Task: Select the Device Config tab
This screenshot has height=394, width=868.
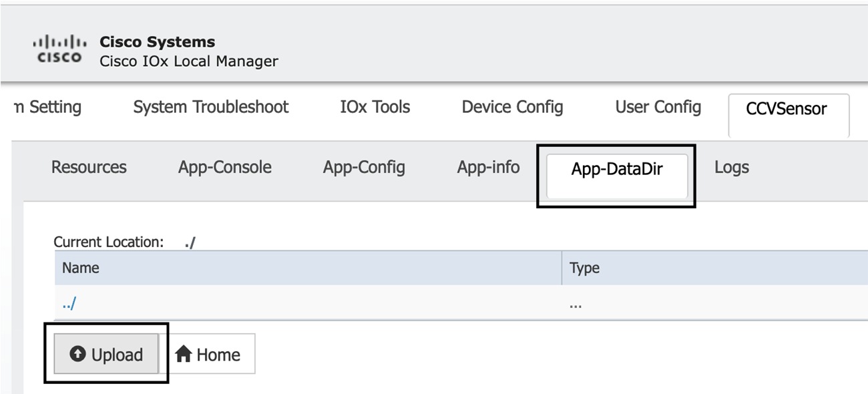Action: point(512,107)
